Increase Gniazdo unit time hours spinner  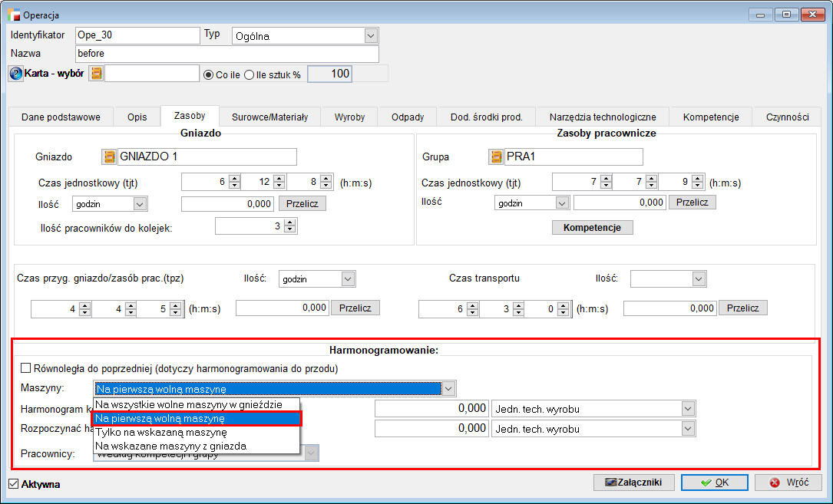[235, 179]
